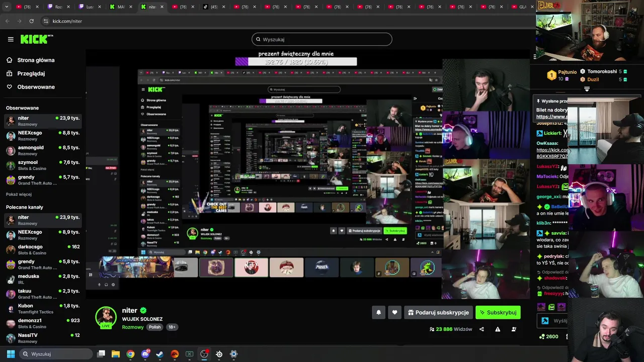Open Xbox Game Bar taskbar icon
Image resolution: width=644 pixels, height=362 pixels.
tap(190, 354)
